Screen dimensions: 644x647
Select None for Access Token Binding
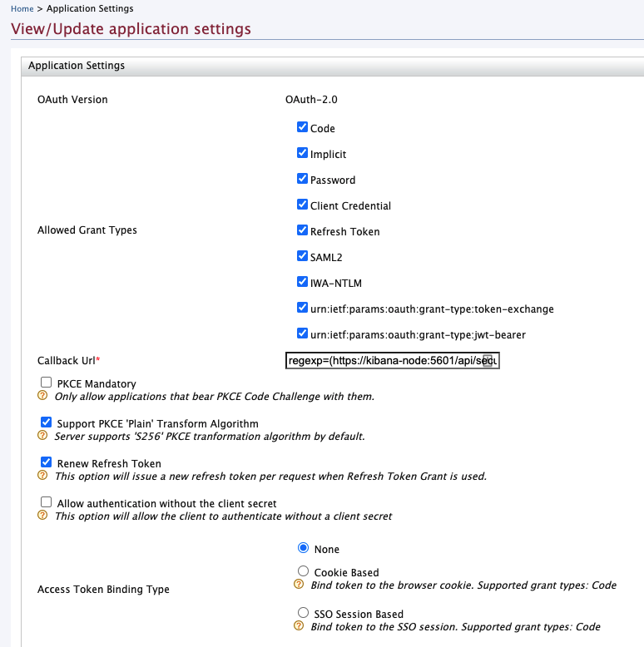pyautogui.click(x=304, y=548)
